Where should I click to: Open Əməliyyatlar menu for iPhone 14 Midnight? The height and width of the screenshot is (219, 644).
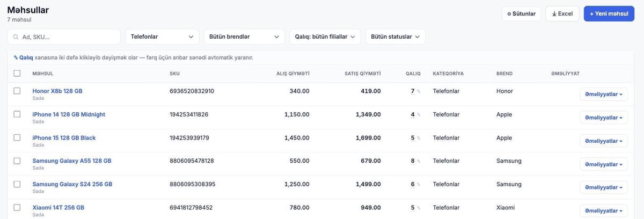(x=604, y=118)
